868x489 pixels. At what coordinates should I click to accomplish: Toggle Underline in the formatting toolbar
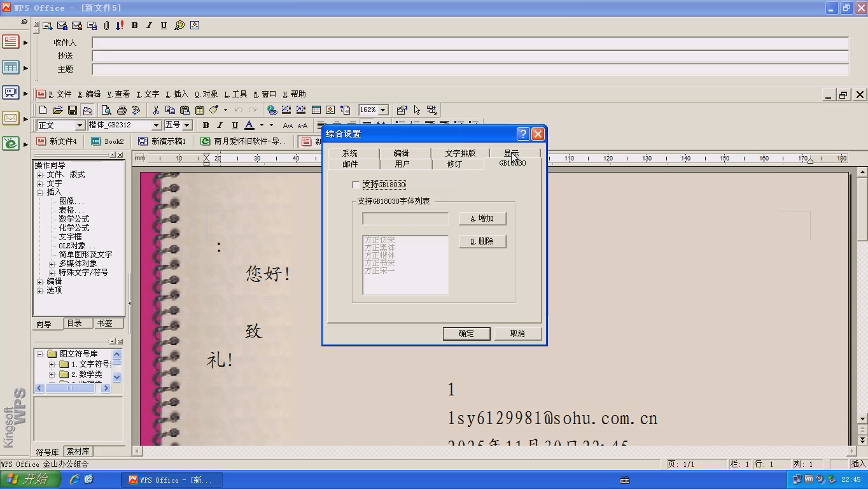235,125
